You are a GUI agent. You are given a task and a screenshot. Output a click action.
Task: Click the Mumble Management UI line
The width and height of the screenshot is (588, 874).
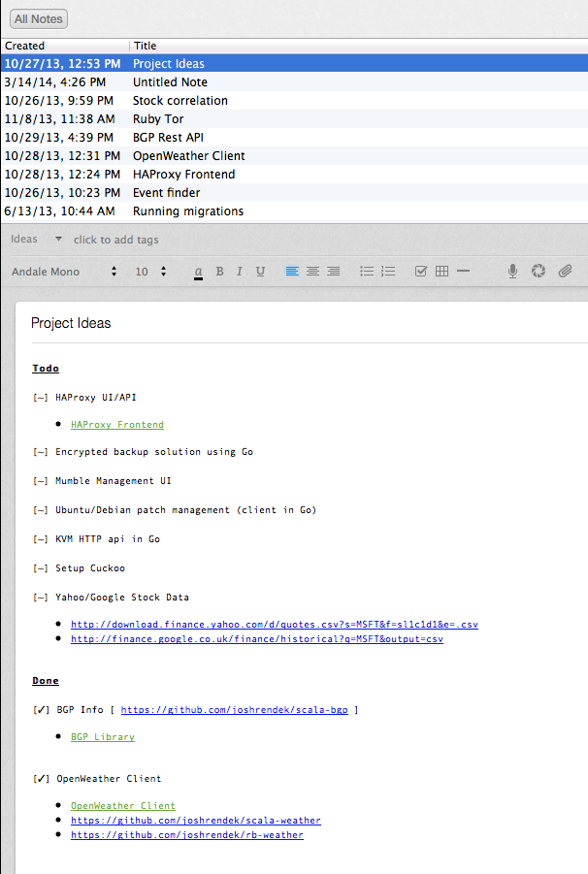102,481
